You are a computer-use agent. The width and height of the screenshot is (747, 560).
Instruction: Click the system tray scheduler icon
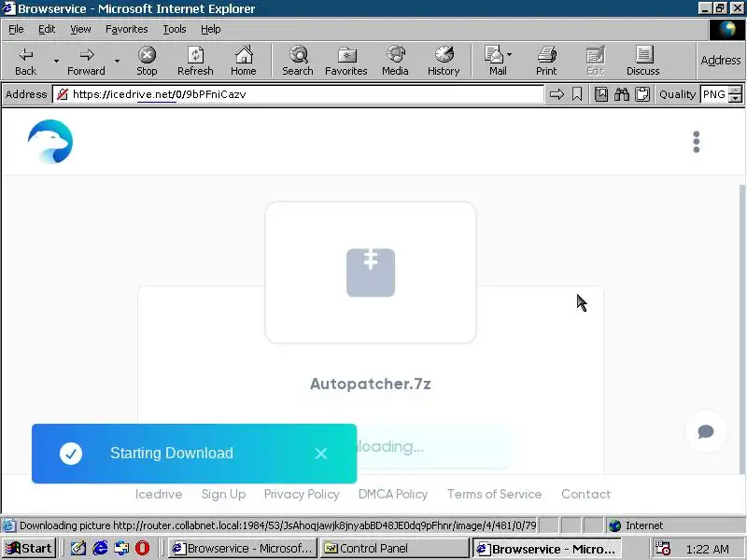[663, 549]
